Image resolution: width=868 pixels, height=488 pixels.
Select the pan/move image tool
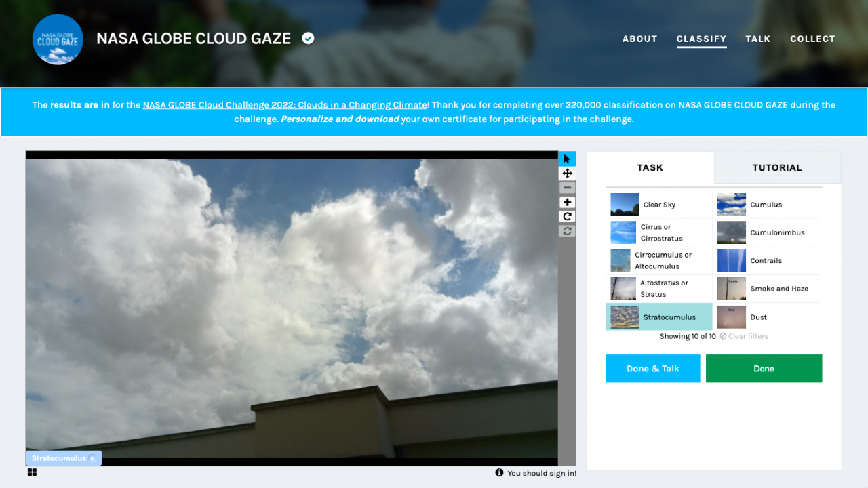pos(567,174)
